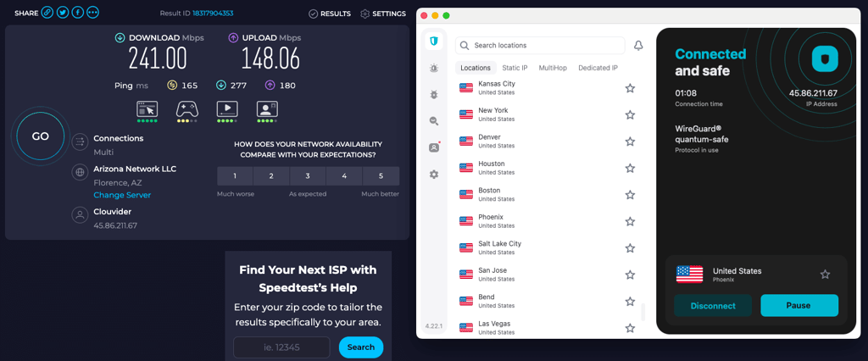Viewport: 868px width, 361px height.
Task: Open Alternative ID person icon in sidebar
Action: tap(434, 147)
